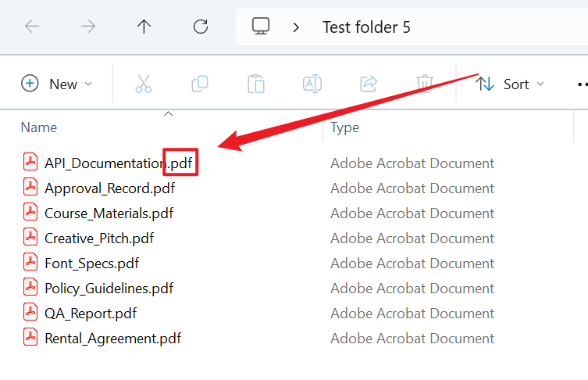Select the Font_Specs.pdf file
This screenshot has height=380, width=588.
pos(91,263)
